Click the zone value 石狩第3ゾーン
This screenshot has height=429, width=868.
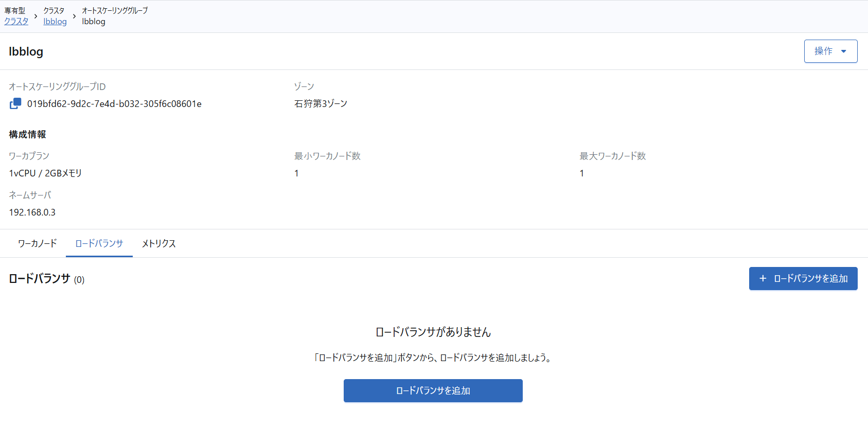[x=321, y=104]
